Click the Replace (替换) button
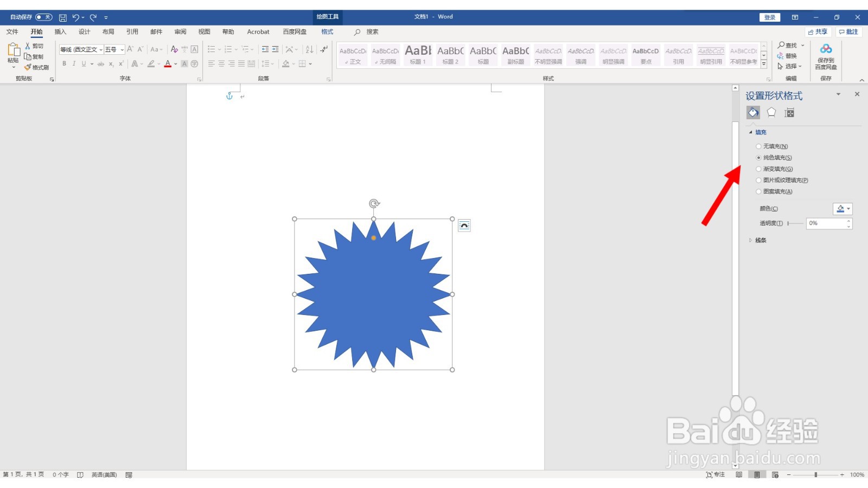868x488 pixels. (787, 56)
